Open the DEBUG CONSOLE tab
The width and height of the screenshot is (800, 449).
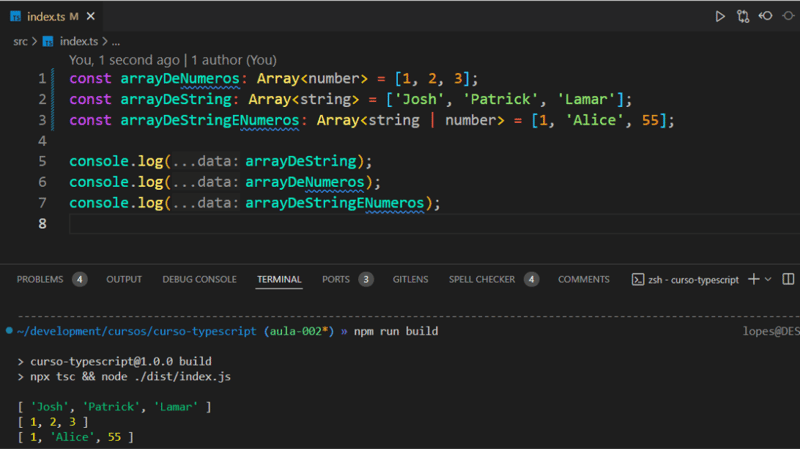click(199, 279)
